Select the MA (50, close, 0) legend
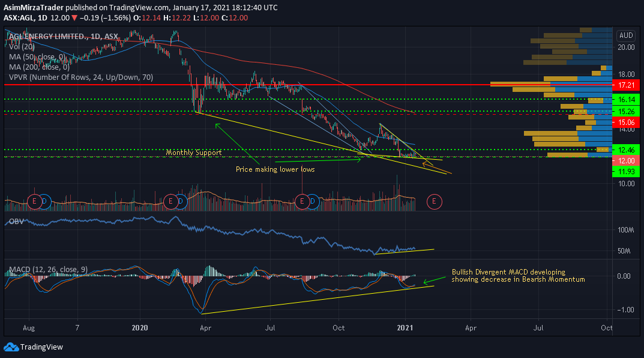 click(x=37, y=56)
